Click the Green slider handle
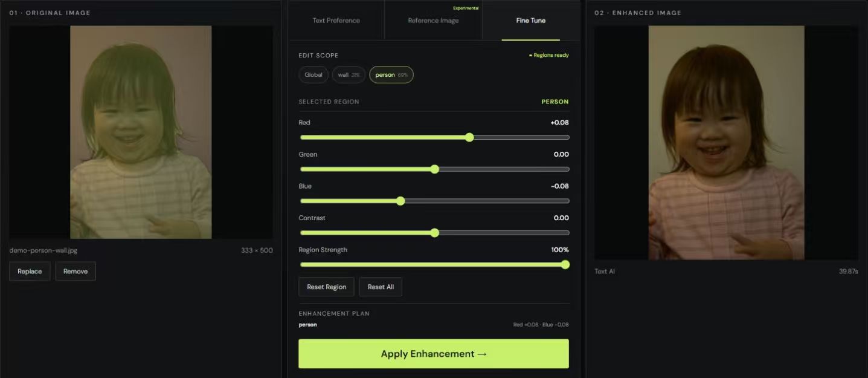The width and height of the screenshot is (868, 378). [x=434, y=169]
